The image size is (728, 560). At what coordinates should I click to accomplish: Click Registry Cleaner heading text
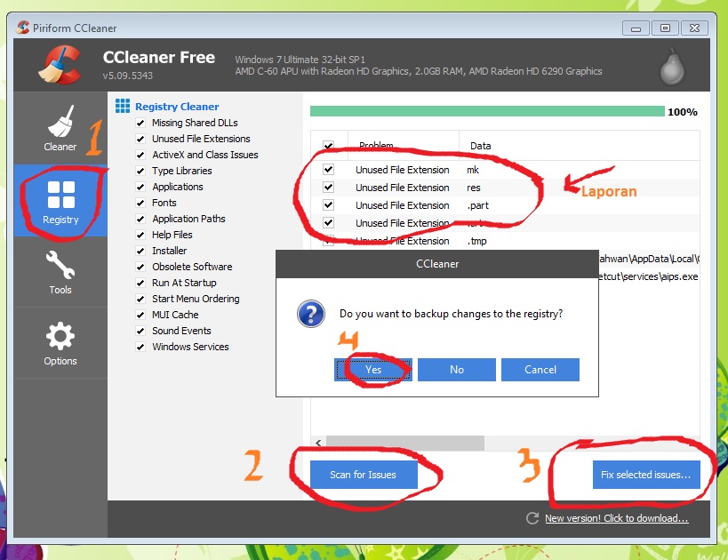click(177, 107)
